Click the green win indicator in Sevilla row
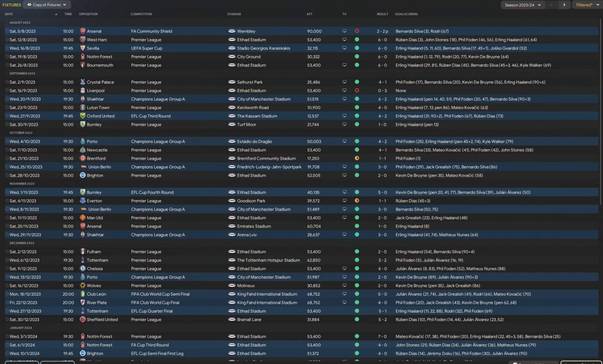Image resolution: width=603 pixels, height=364 pixels. (357, 48)
